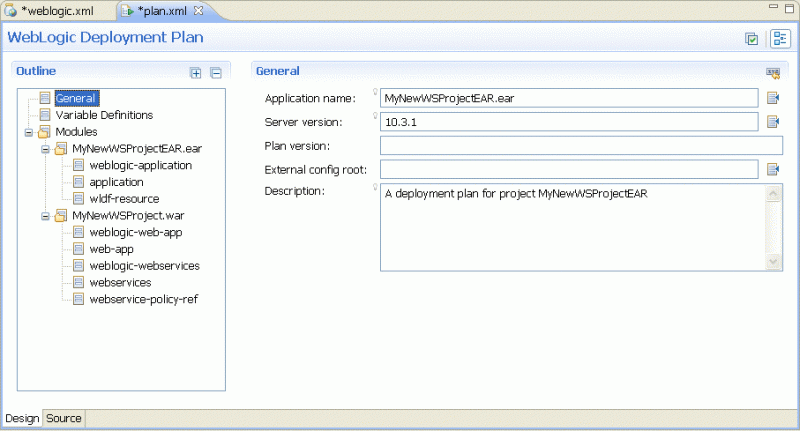This screenshot has height=431, width=800.
Task: Click the MyNewWSProject.war folder icon
Action: [x=61, y=215]
